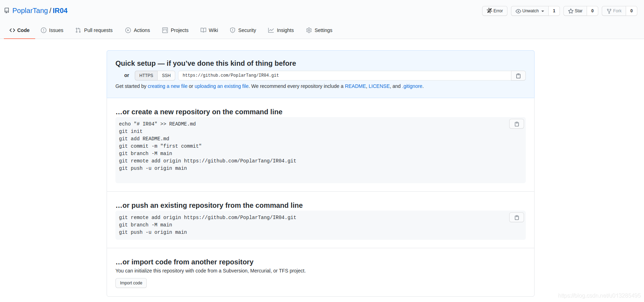Image resolution: width=644 pixels, height=302 pixels.
Task: Click the Settings gear icon
Action: click(309, 30)
